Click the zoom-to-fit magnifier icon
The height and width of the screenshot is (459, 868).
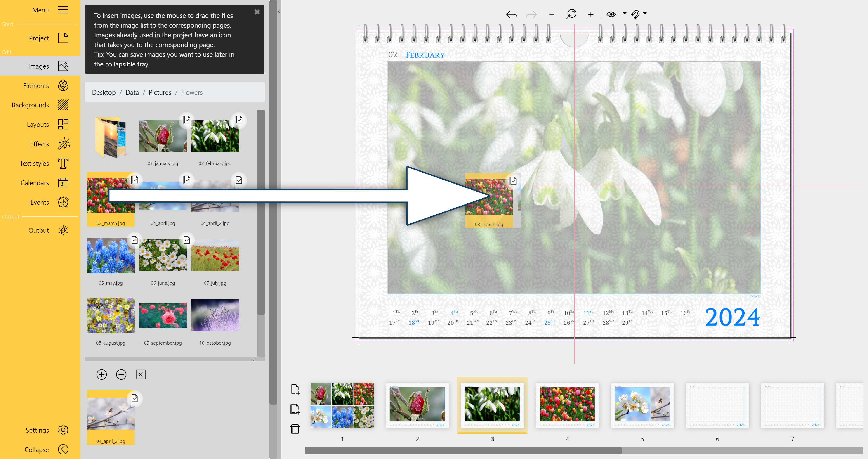coord(571,14)
